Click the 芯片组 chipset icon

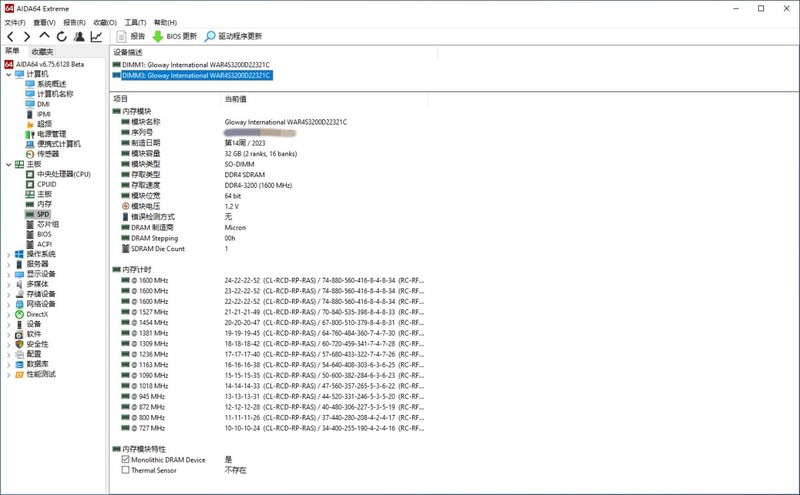[30, 224]
